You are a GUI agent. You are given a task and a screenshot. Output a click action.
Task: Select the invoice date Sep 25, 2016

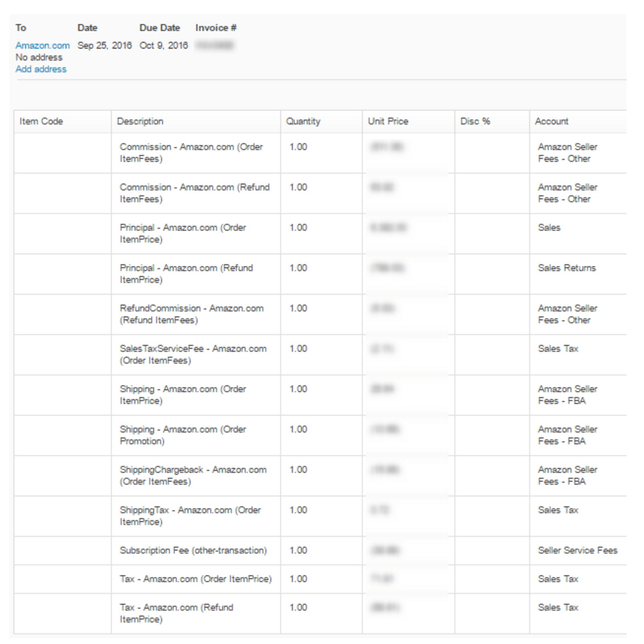104,45
